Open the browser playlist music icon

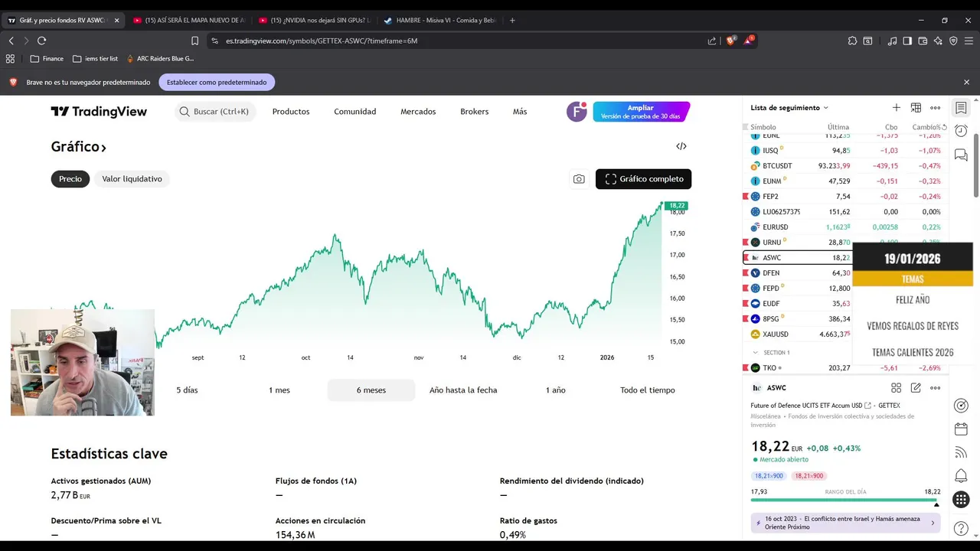point(892,41)
